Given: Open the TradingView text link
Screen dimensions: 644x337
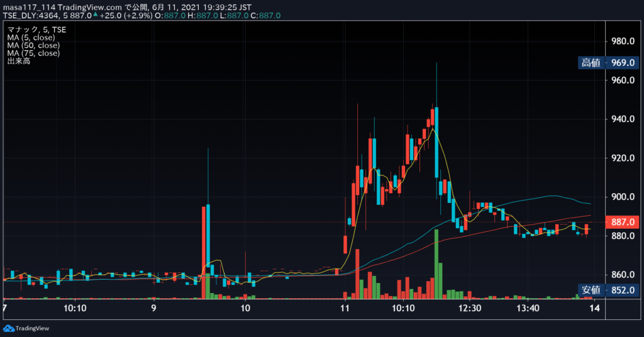Looking at the screenshot, I should pyautogui.click(x=32, y=328).
